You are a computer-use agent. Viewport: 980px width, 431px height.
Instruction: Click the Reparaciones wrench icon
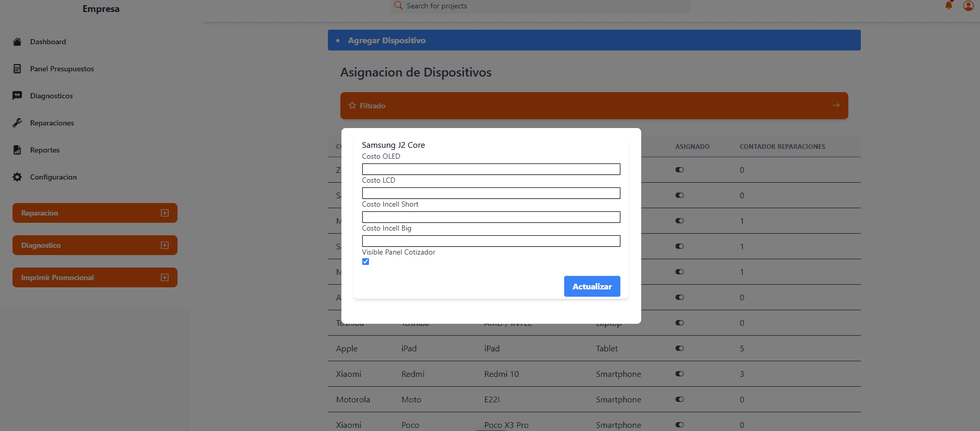pos(17,123)
